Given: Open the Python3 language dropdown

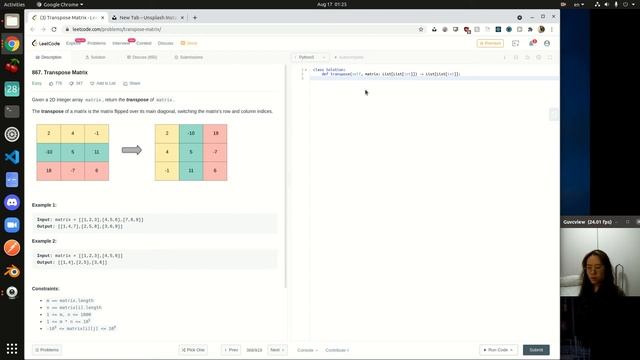Looking at the screenshot, I should 310,57.
